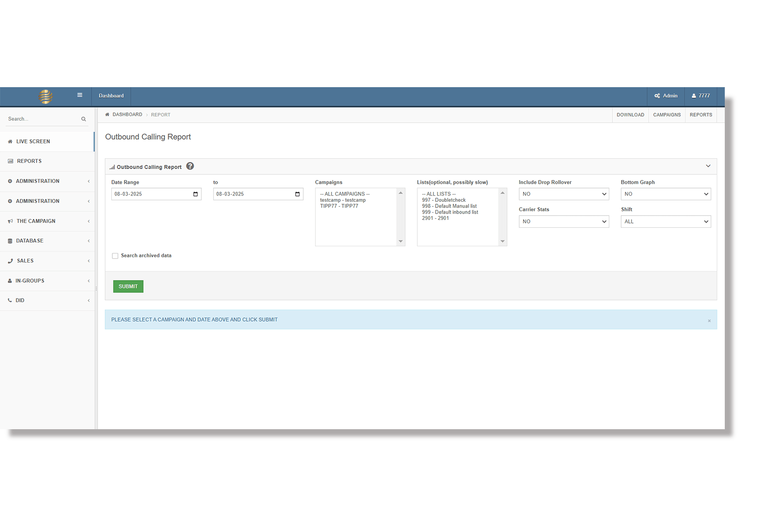Click the company logo in header
Image resolution: width=758 pixels, height=532 pixels.
coord(46,96)
